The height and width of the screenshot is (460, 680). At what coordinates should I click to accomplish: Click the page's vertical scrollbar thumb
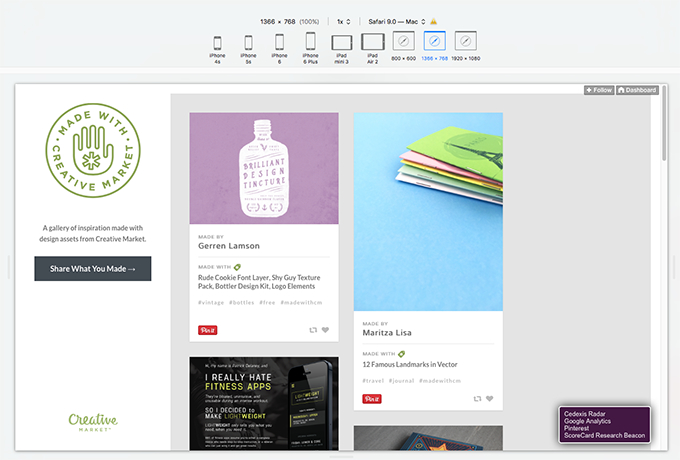click(664, 124)
